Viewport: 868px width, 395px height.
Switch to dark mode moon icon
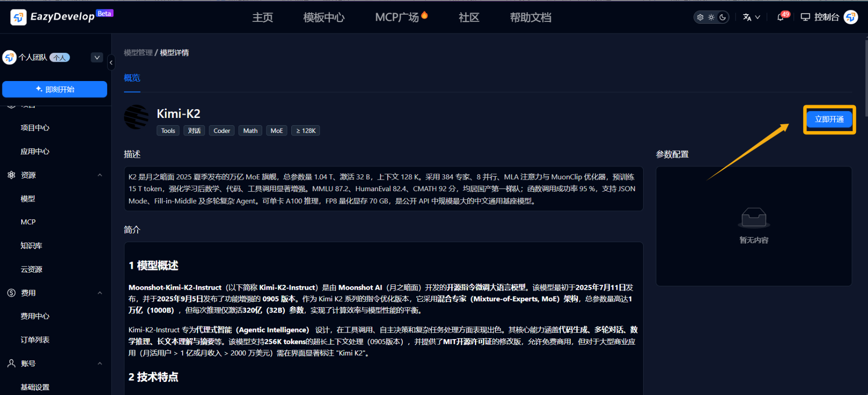coord(723,17)
